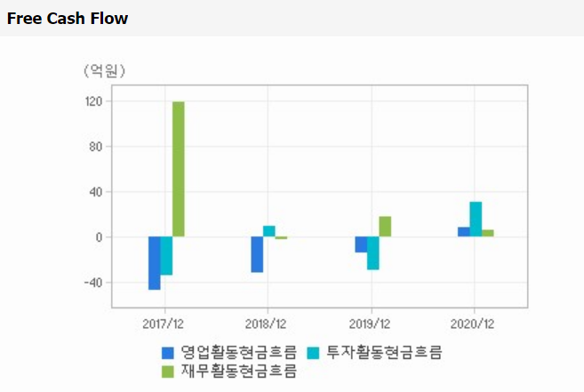The image size is (584, 392).
Task: Click the blue 2020/12 operating bar
Action: [x=464, y=232]
